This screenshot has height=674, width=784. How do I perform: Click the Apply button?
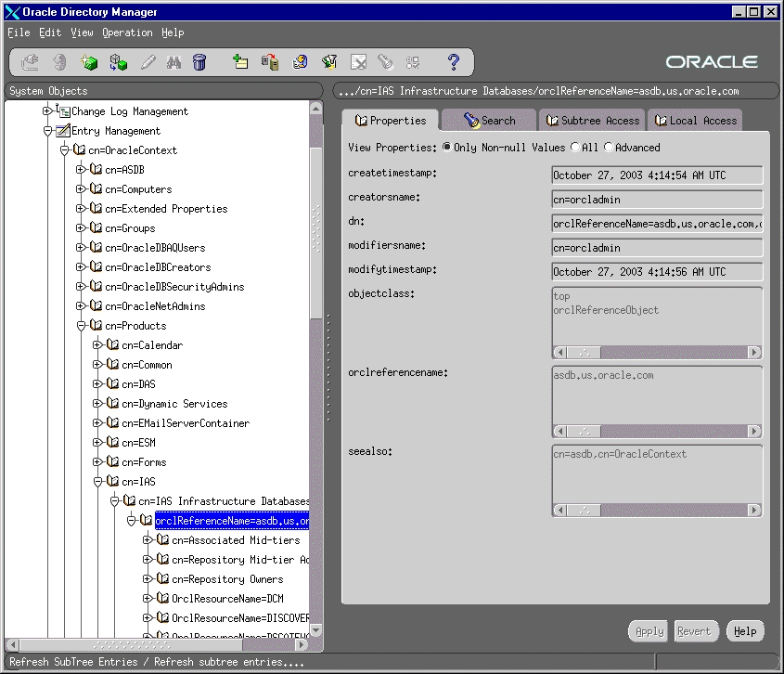[x=649, y=631]
